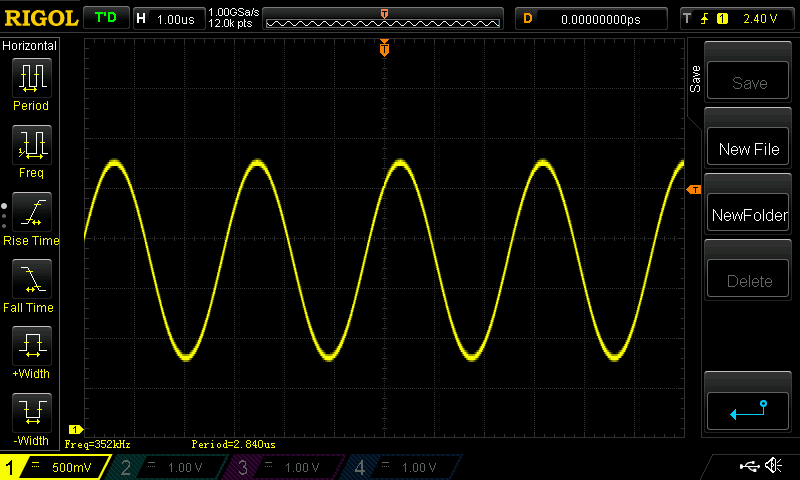
Task: Click the T'D trigger status indicator
Action: click(x=106, y=18)
